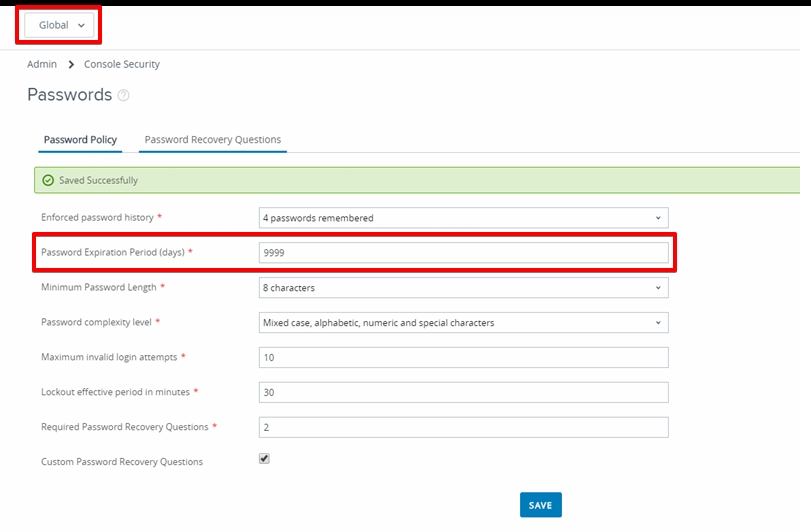Open the Minimum Password Length dropdown

463,288
